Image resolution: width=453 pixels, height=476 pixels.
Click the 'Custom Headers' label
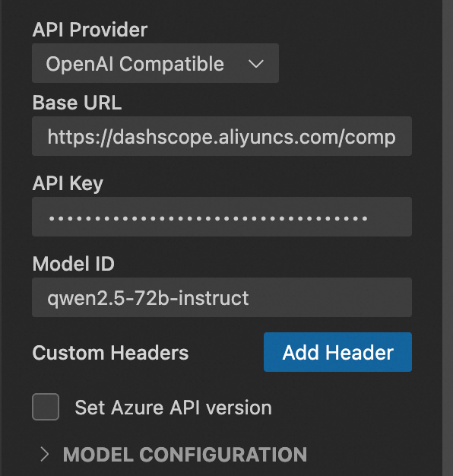pyautogui.click(x=110, y=353)
